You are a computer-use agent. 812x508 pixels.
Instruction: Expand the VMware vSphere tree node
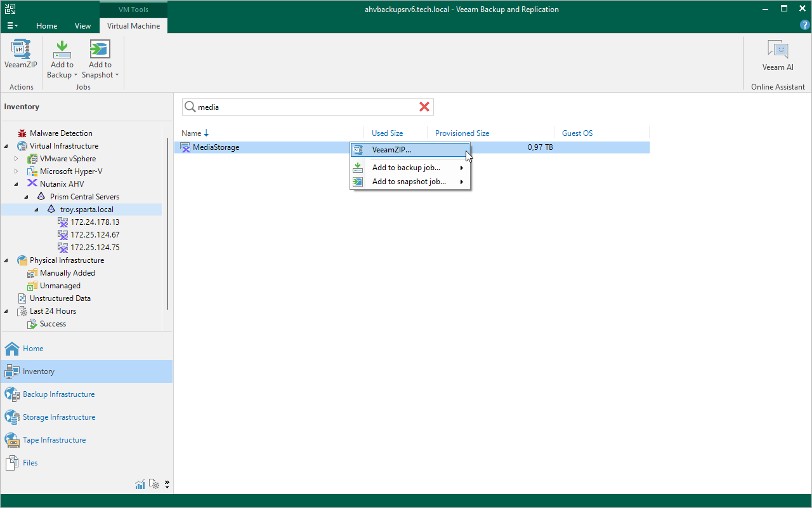pos(16,159)
